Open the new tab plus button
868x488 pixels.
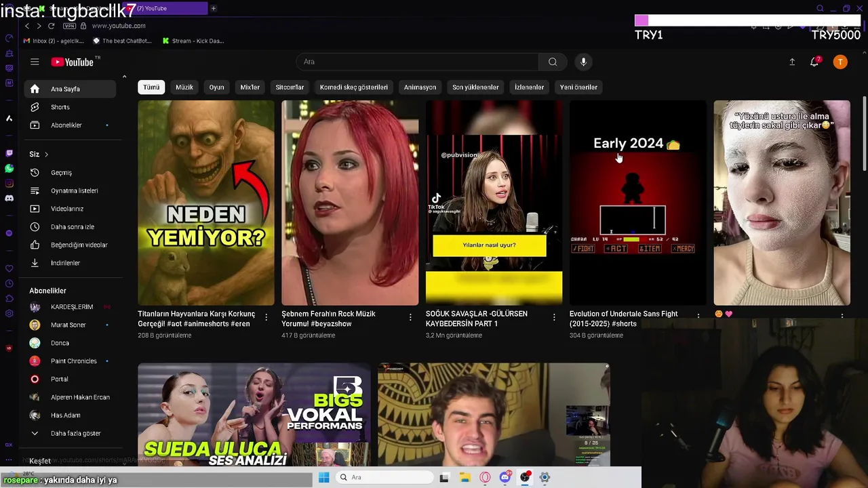213,8
